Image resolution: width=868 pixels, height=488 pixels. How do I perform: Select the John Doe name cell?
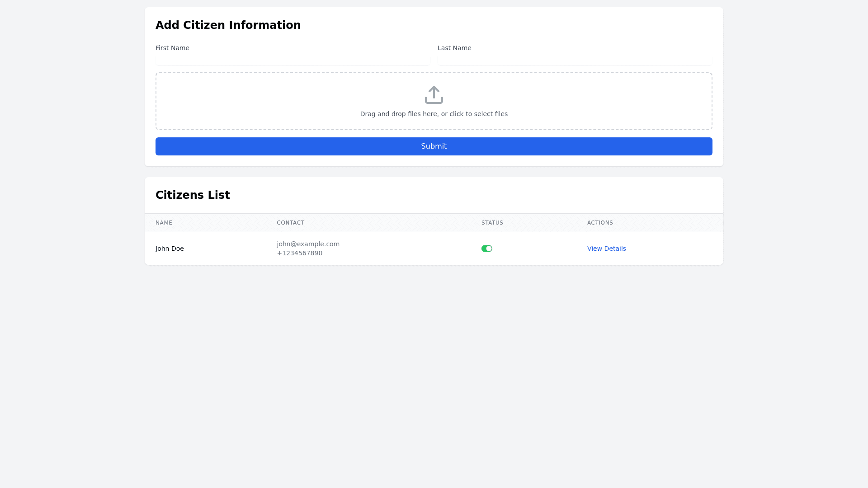170,249
